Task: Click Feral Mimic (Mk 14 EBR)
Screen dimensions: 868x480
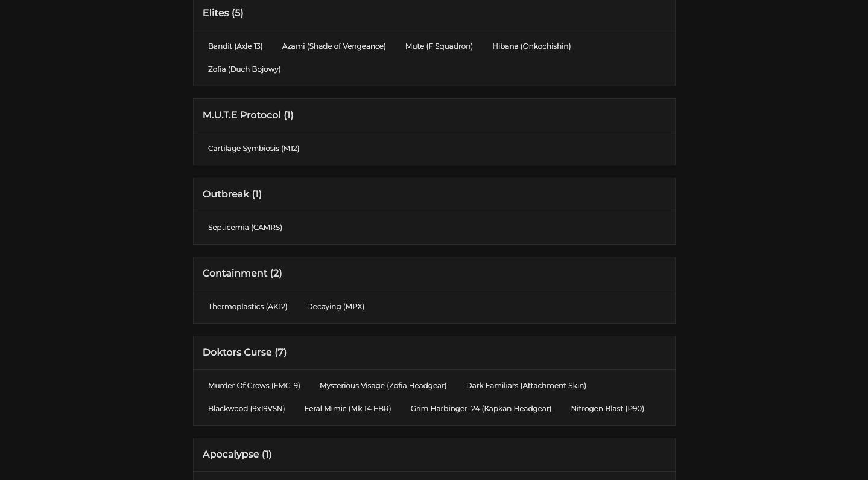Action: 347,409
